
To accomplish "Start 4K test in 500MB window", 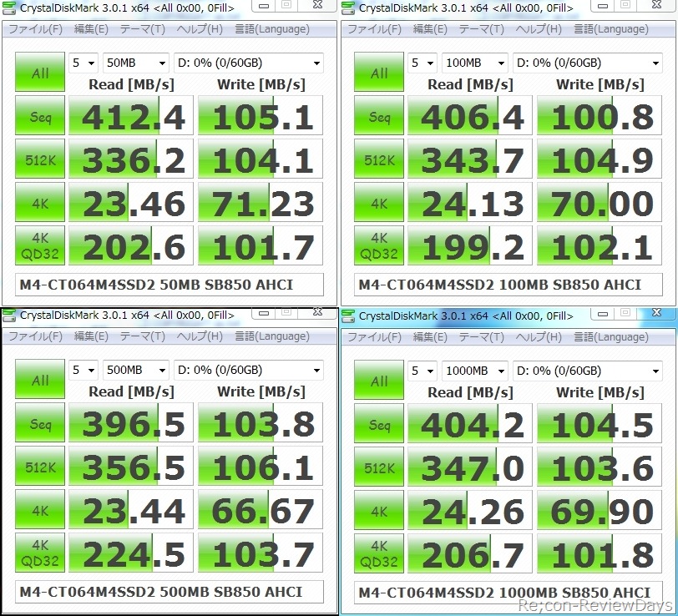I will (x=40, y=509).
